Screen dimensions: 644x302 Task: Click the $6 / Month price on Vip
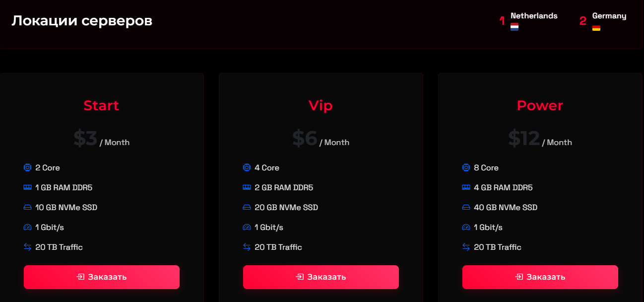click(x=321, y=139)
